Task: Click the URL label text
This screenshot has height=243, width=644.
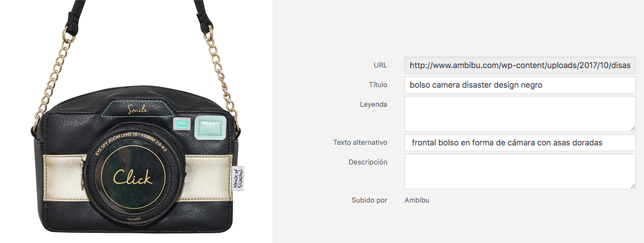Action: (380, 65)
